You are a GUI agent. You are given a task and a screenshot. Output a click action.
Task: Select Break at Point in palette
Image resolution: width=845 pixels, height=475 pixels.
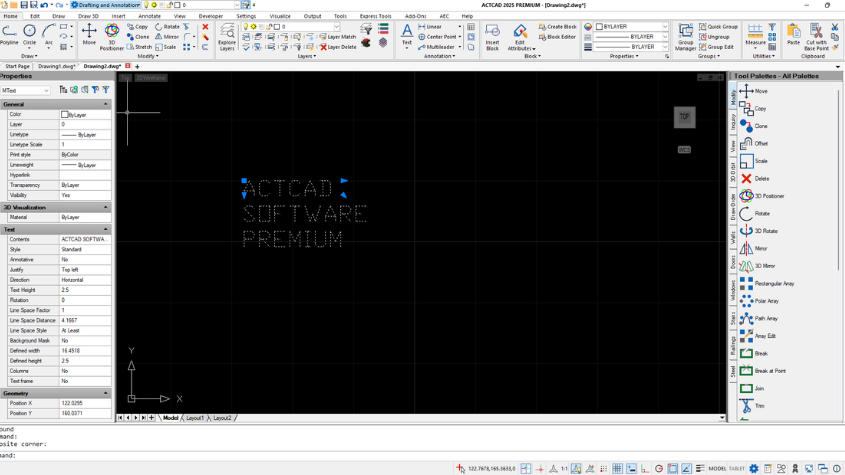tap(763, 371)
